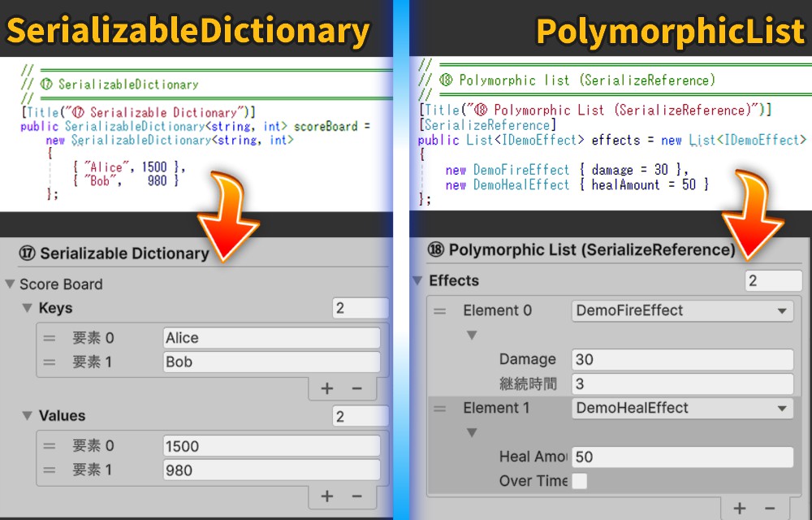812x520 pixels.
Task: Remove a value with minus button
Action: coord(356,496)
